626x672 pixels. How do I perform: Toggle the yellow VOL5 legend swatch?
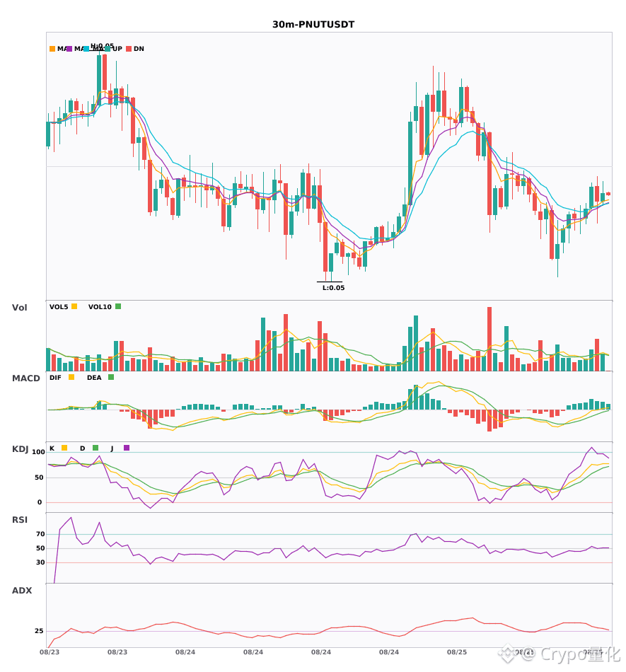point(74,306)
